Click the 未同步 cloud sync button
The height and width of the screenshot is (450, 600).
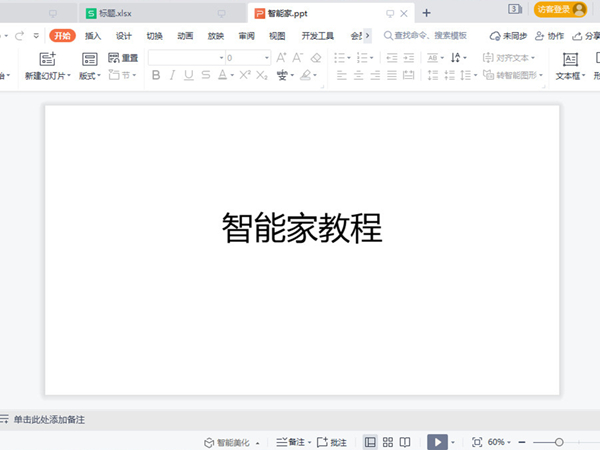coord(508,36)
